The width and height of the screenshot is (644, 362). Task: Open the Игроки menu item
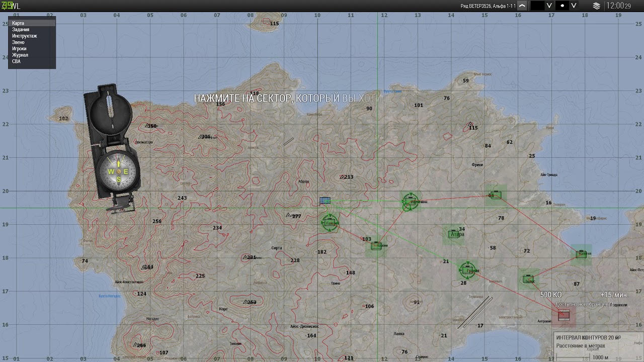click(x=32, y=49)
